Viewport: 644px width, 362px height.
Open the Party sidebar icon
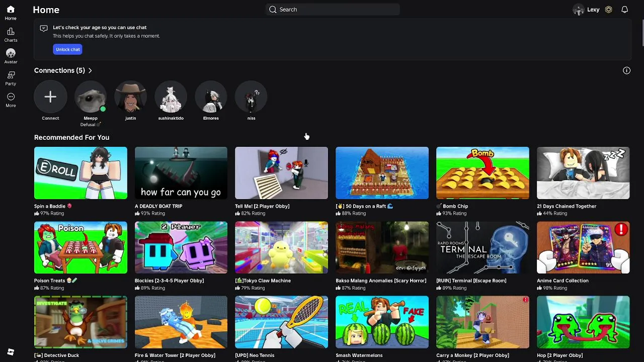(11, 75)
